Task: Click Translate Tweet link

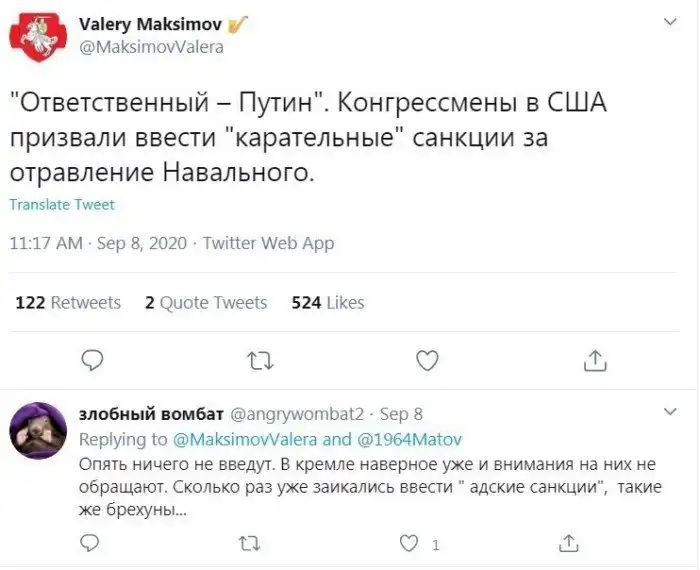Action: [62, 205]
